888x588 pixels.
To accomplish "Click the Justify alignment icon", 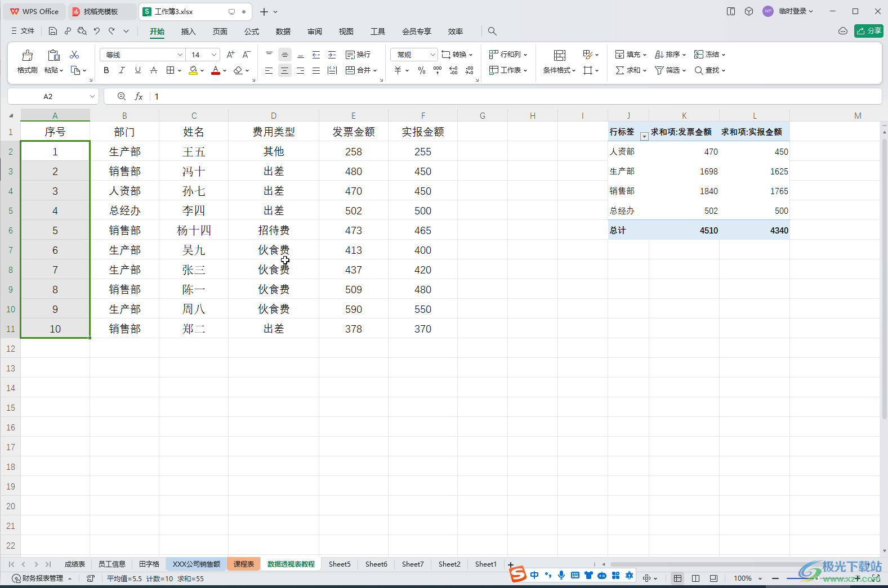I will tap(316, 70).
